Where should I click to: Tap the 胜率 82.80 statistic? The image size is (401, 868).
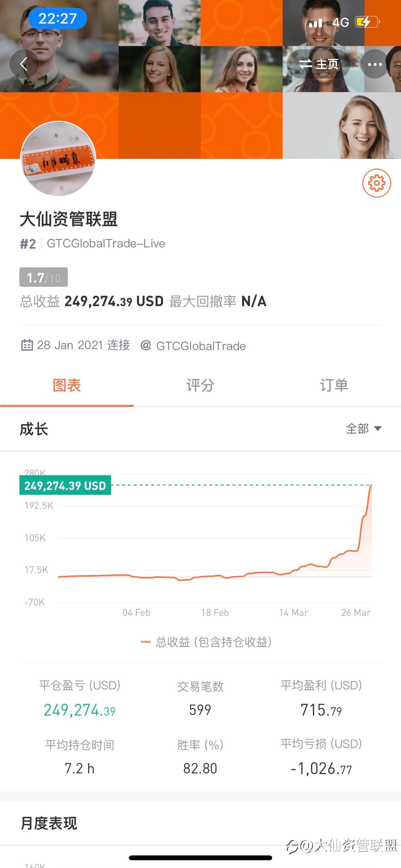[200, 757]
